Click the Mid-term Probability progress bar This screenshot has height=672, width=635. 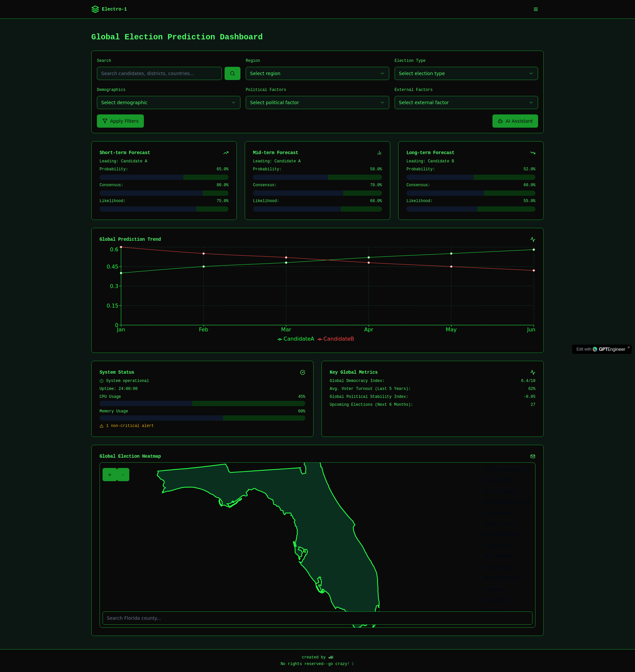(317, 177)
